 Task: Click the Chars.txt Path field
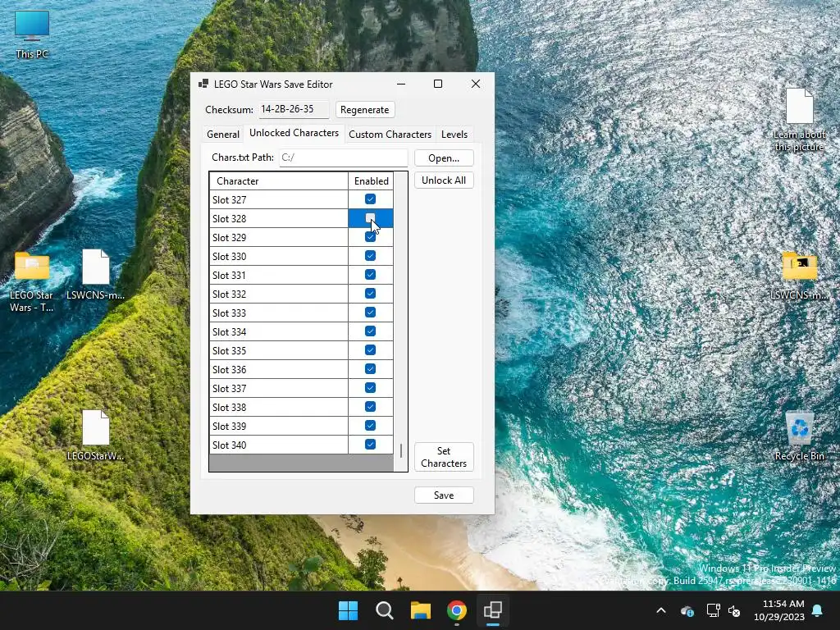click(x=344, y=157)
